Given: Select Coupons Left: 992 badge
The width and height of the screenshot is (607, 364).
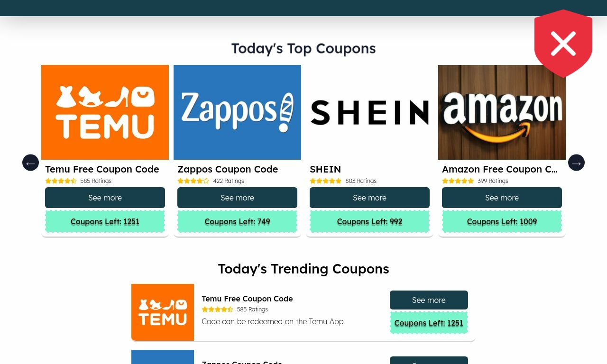Looking at the screenshot, I should [369, 221].
